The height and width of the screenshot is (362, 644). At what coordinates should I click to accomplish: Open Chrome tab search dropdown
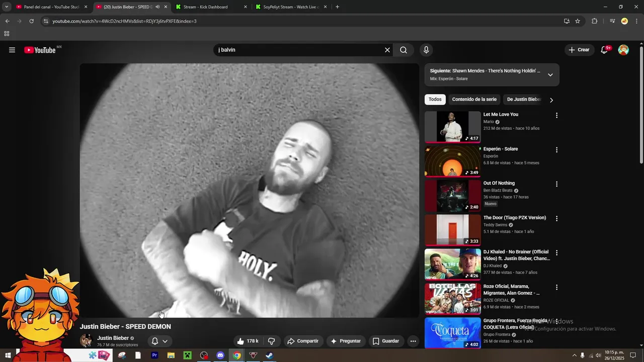7,7
